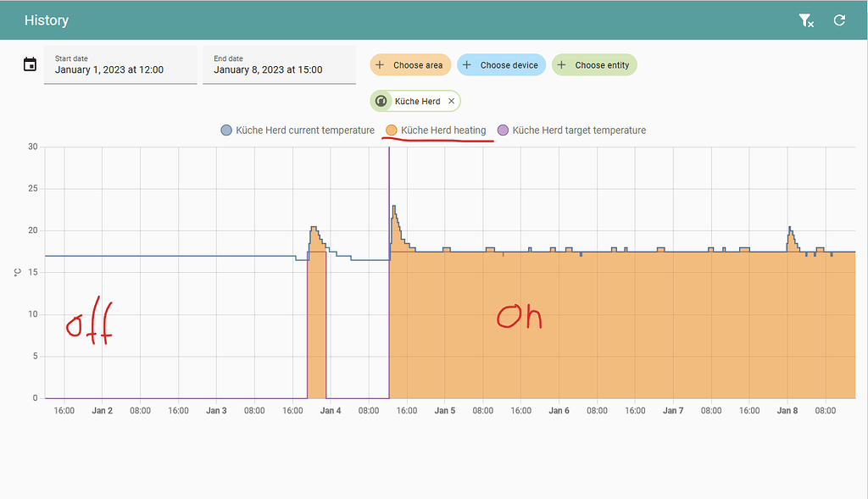This screenshot has height=499, width=868.
Task: Open the End date picker
Action: pos(279,64)
